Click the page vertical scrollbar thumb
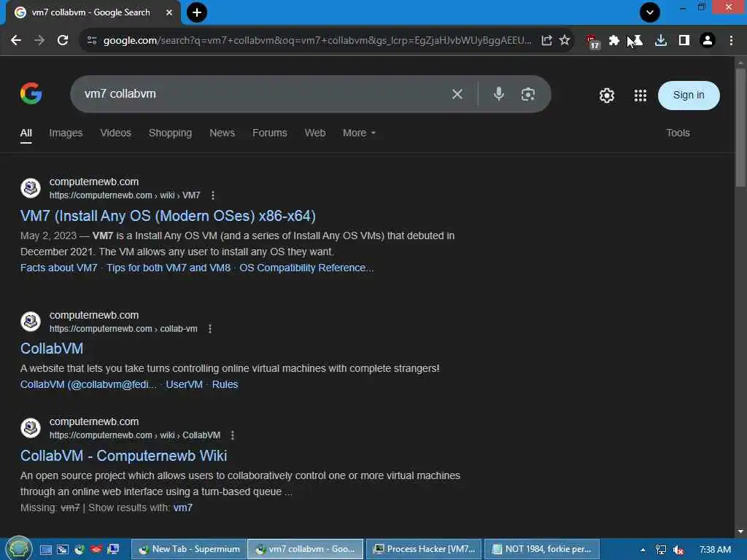 click(x=740, y=128)
